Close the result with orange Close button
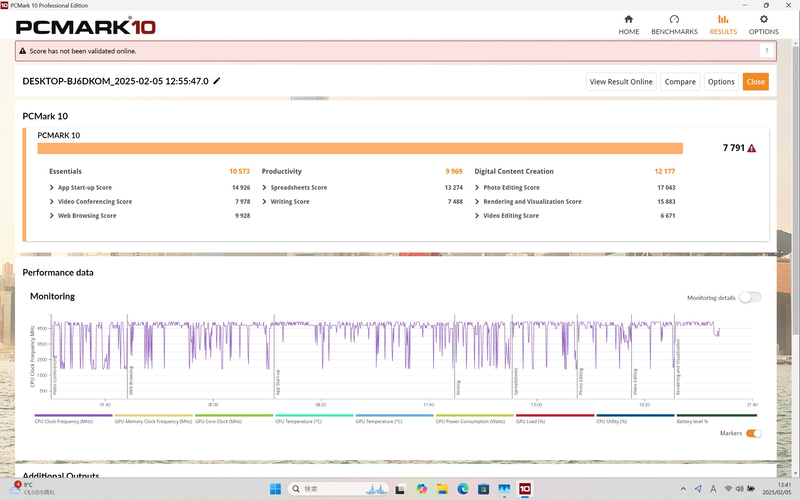The image size is (800, 500). click(x=756, y=82)
